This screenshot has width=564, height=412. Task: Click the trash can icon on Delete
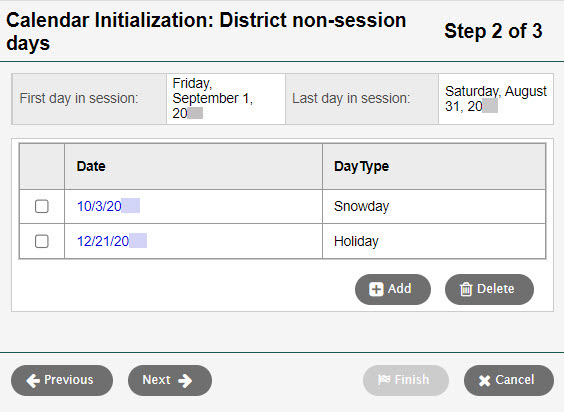click(466, 289)
